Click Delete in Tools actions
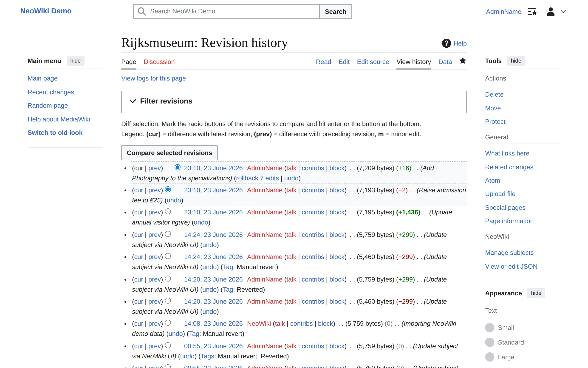Screen dimensions: 588x368 494,95
